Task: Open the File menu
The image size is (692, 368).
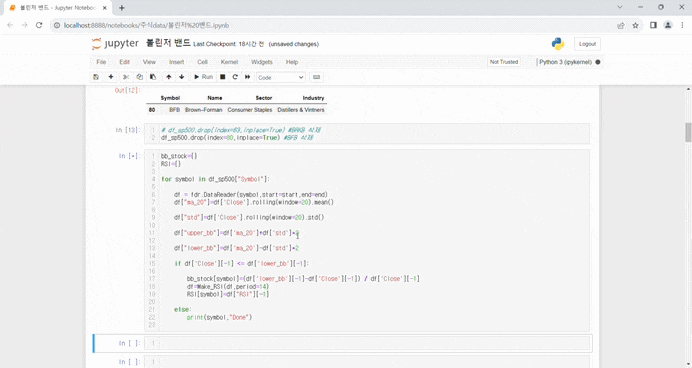Action: point(101,62)
